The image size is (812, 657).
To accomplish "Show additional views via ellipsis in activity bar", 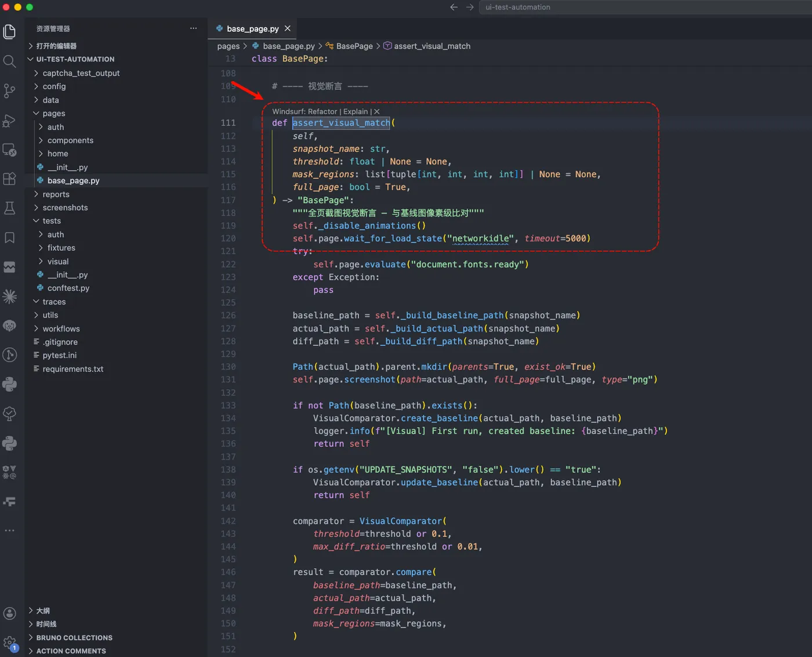I will [9, 530].
